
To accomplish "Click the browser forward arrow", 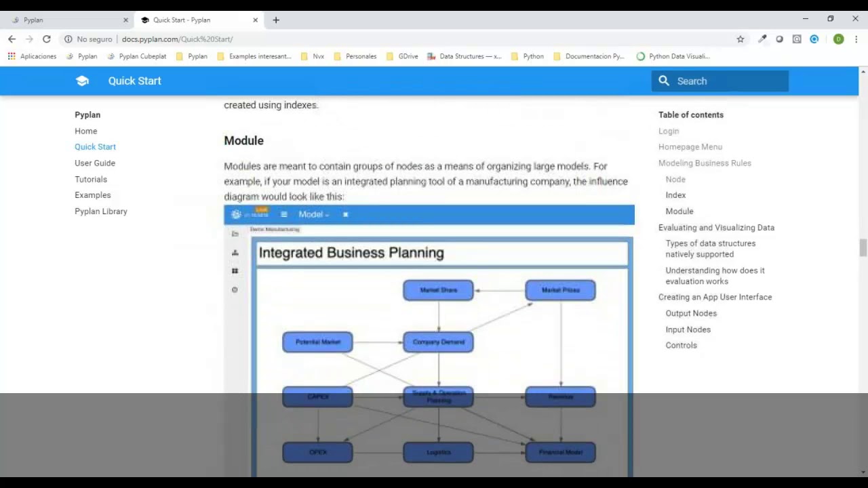I will (29, 39).
